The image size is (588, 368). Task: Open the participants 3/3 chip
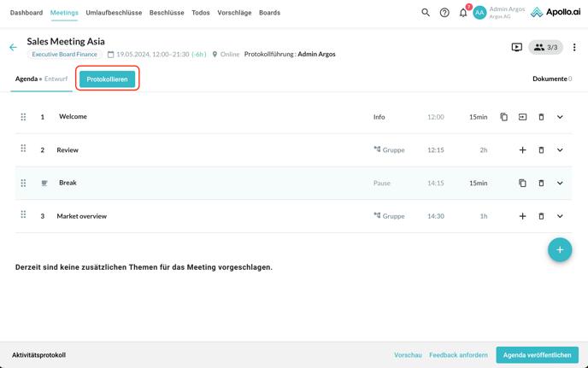(x=545, y=48)
